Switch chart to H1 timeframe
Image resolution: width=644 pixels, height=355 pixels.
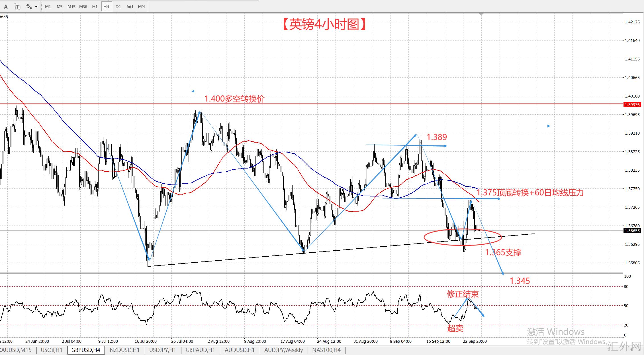pyautogui.click(x=95, y=7)
